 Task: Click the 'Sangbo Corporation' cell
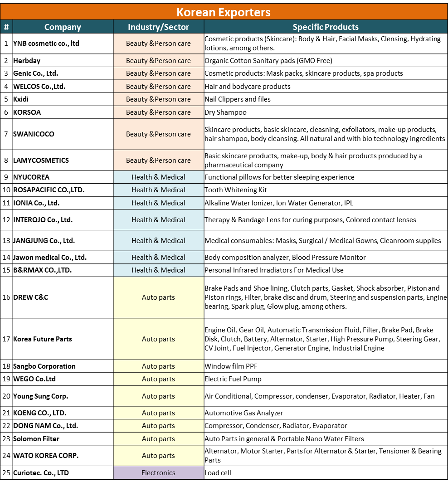[x=63, y=366]
